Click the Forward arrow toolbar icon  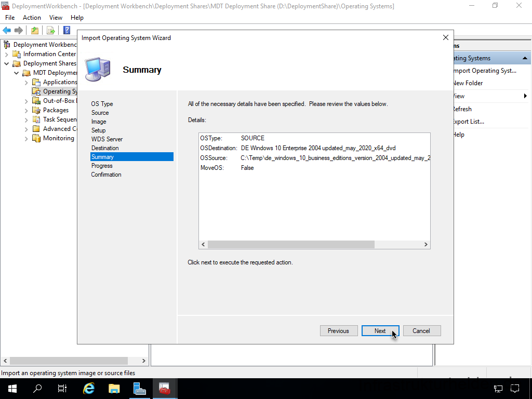pos(19,31)
